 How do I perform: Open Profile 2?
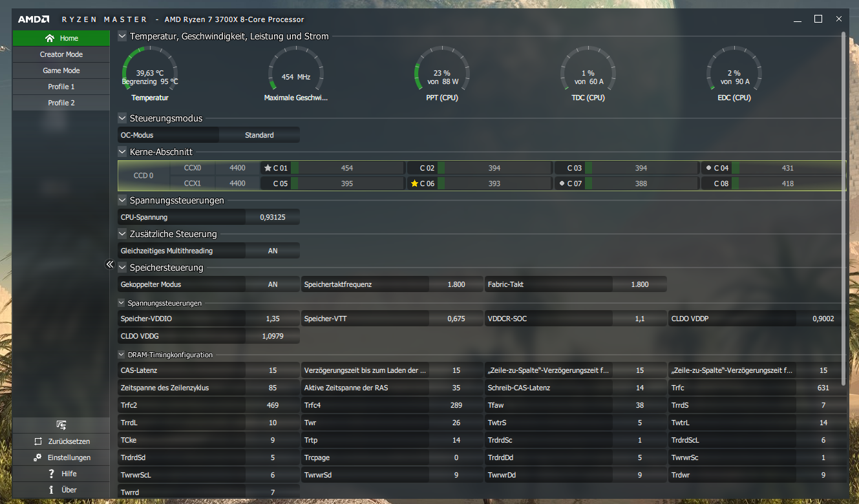pos(61,103)
